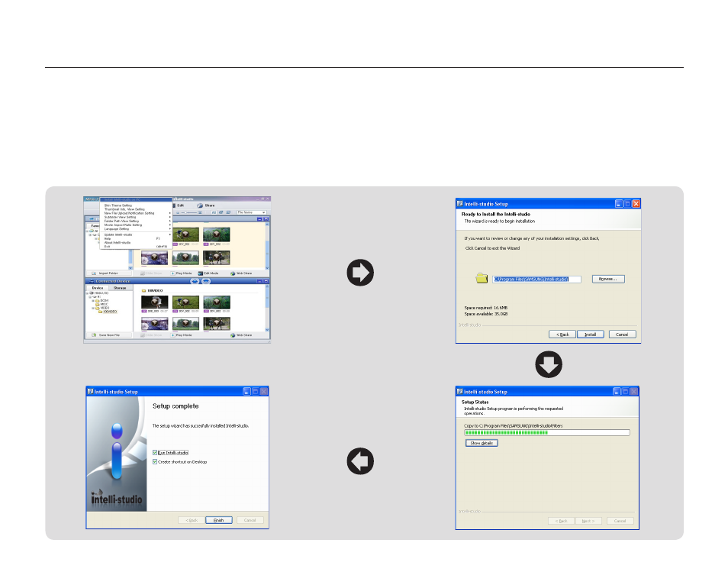The image size is (728, 585).
Task: Click Edit Mode below the upper thumbnails
Action: click(x=208, y=273)
